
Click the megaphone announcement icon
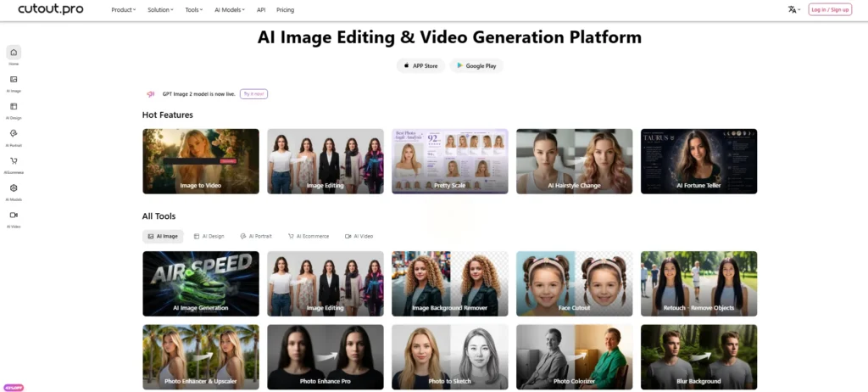(x=150, y=94)
